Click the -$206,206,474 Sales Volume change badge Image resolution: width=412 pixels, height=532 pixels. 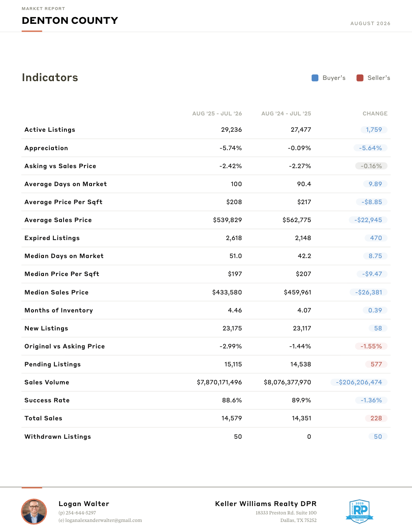pyautogui.click(x=359, y=382)
